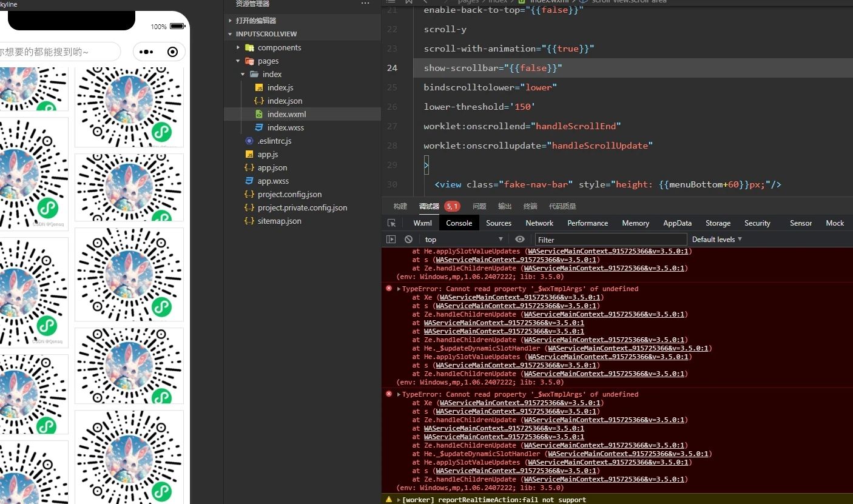Tap the simulator search box 你想要的都能搜到哟~
Viewport: 853px width, 504px height.
pyautogui.click(x=59, y=52)
